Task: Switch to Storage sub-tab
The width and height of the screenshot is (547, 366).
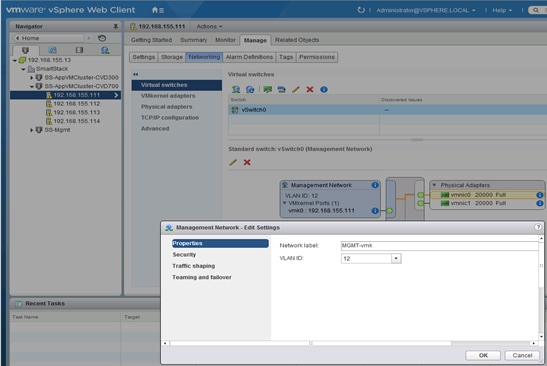Action: pos(172,57)
